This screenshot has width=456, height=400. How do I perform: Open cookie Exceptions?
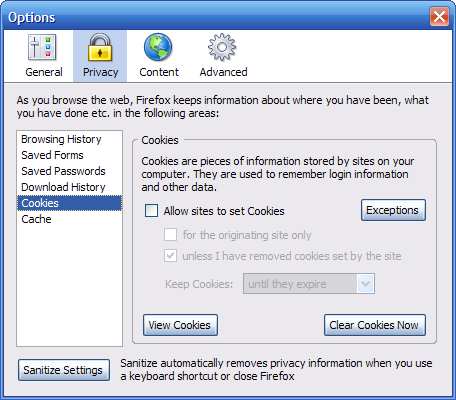(x=393, y=210)
